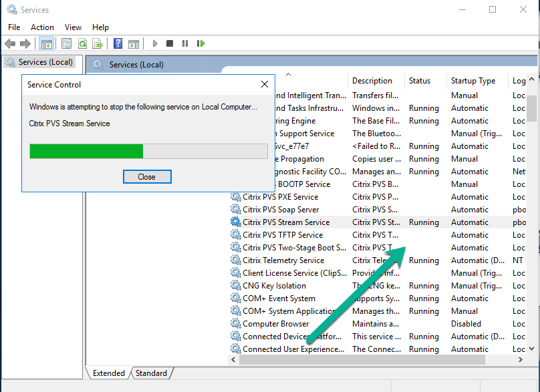
Task: Click the gear icon of Citrix PVS Soap Server
Action: pos(235,209)
